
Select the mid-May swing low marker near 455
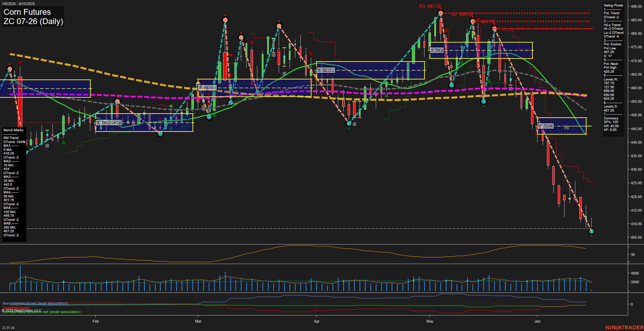click(484, 101)
